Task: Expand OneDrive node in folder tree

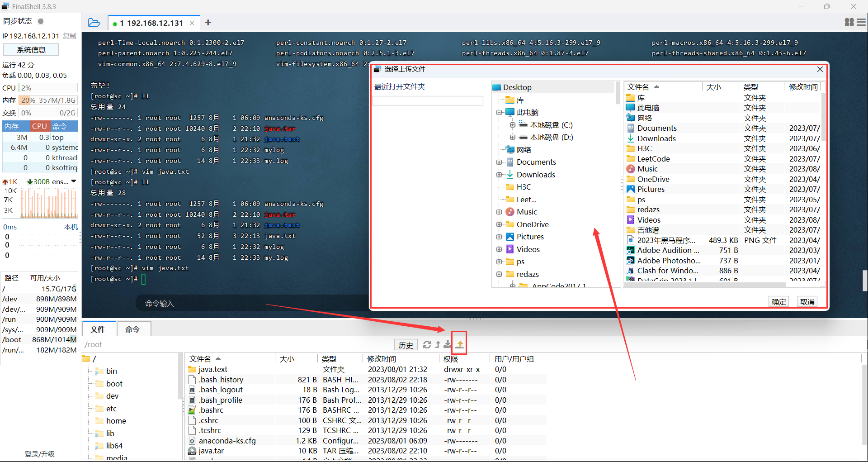Action: point(499,224)
